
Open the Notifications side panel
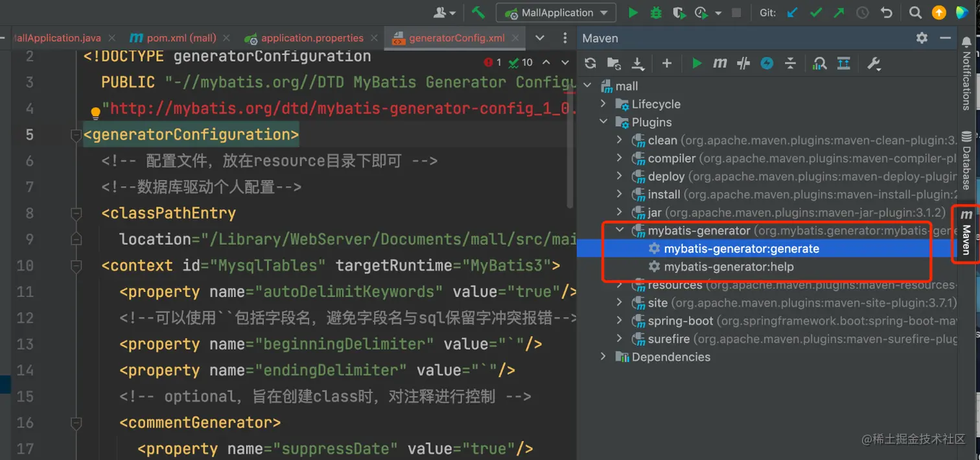pyautogui.click(x=966, y=73)
